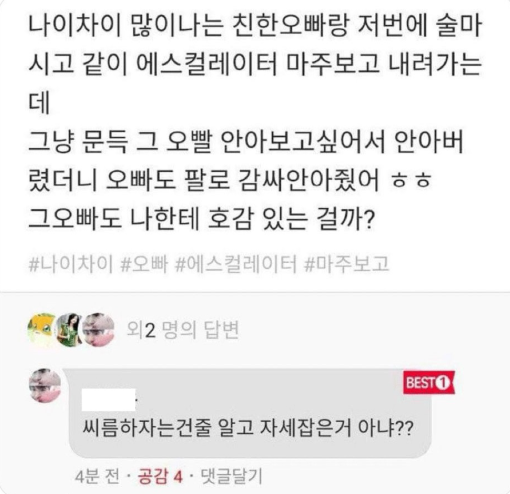Image resolution: width=510 pixels, height=494 pixels.
Task: Open the answerer avatar showing woman in green
Action: pyautogui.click(x=69, y=330)
